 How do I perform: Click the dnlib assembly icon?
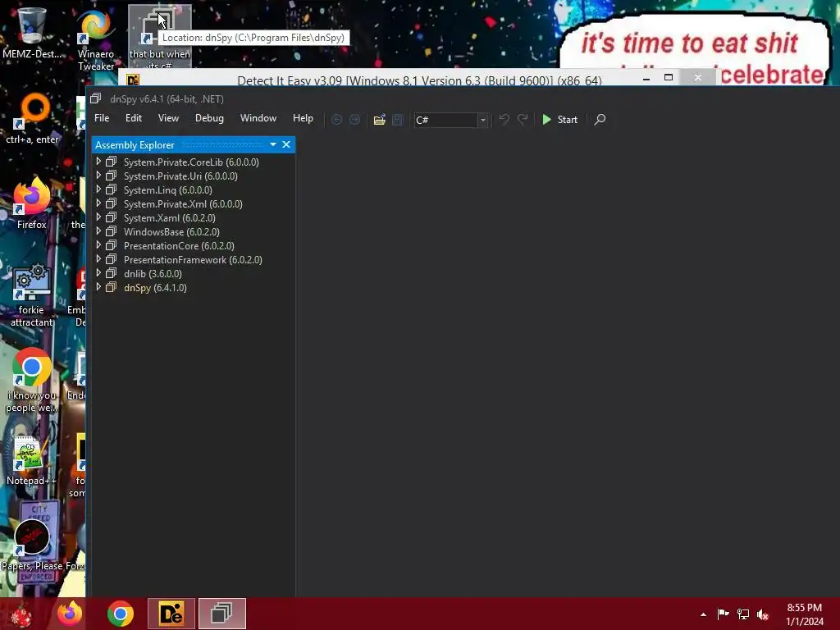coord(112,273)
